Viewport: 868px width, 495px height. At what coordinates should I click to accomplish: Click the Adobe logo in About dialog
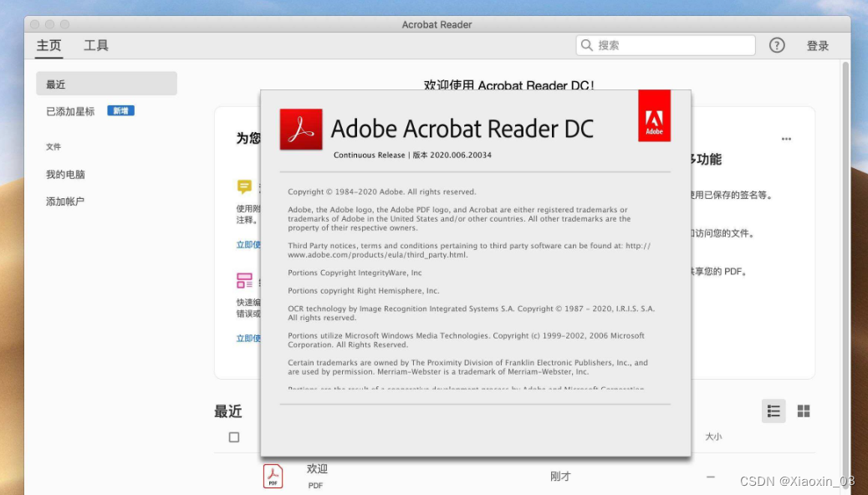(654, 115)
